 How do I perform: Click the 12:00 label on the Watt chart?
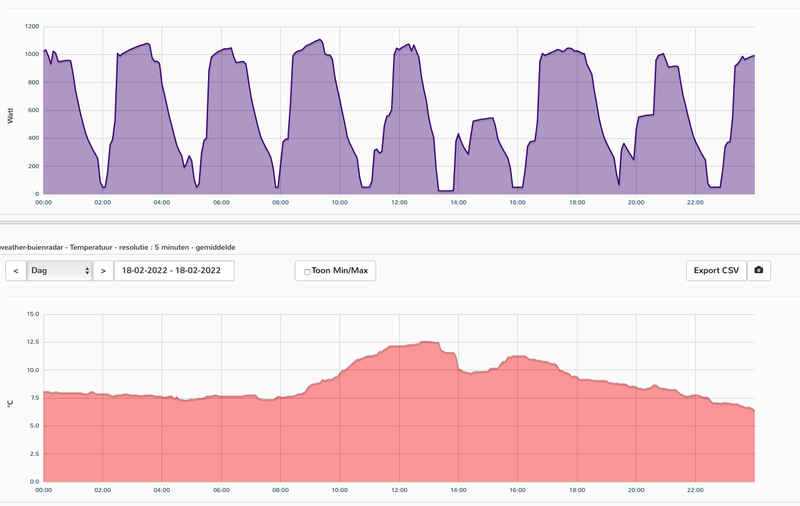coord(399,203)
